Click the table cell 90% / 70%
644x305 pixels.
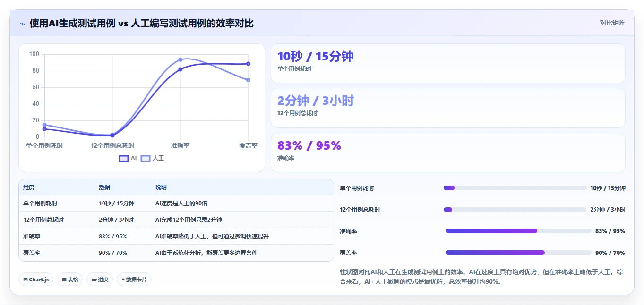(113, 253)
